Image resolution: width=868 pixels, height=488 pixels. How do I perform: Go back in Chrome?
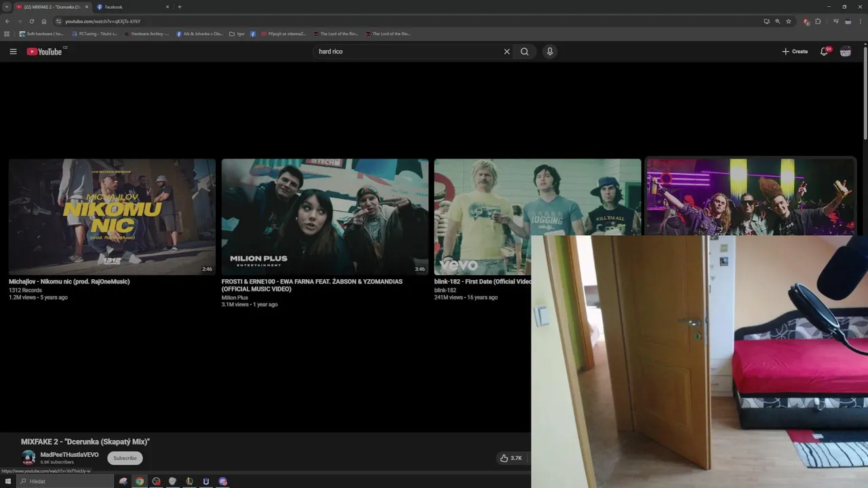click(x=7, y=21)
